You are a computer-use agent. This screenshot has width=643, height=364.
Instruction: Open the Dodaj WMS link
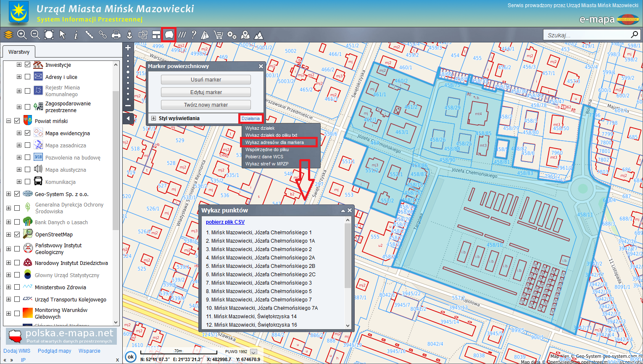coord(17,351)
